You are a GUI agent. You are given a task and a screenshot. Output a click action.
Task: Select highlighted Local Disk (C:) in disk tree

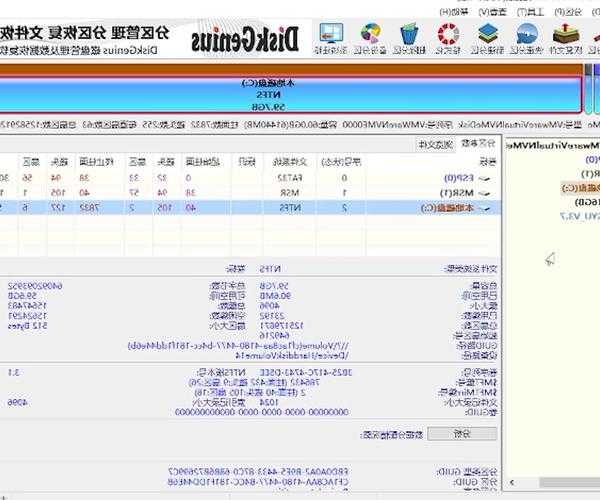580,186
